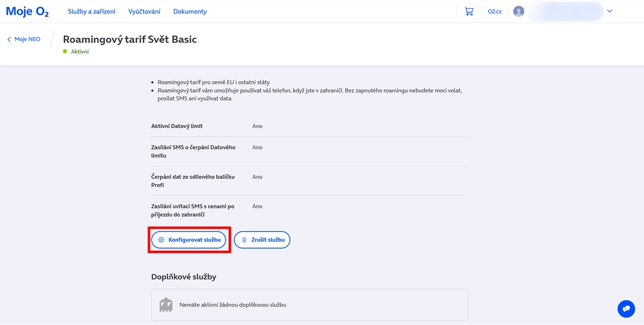
Task: Open the chat support bubble
Action: click(626, 308)
